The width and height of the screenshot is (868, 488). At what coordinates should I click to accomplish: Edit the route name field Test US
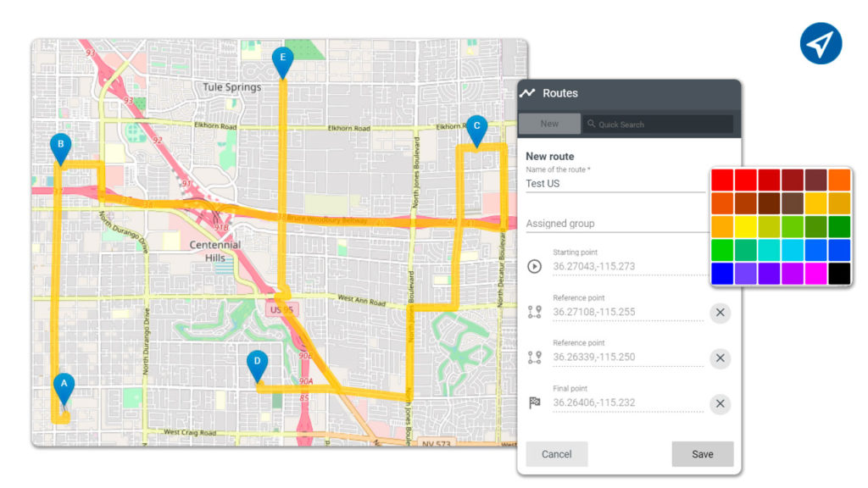615,184
